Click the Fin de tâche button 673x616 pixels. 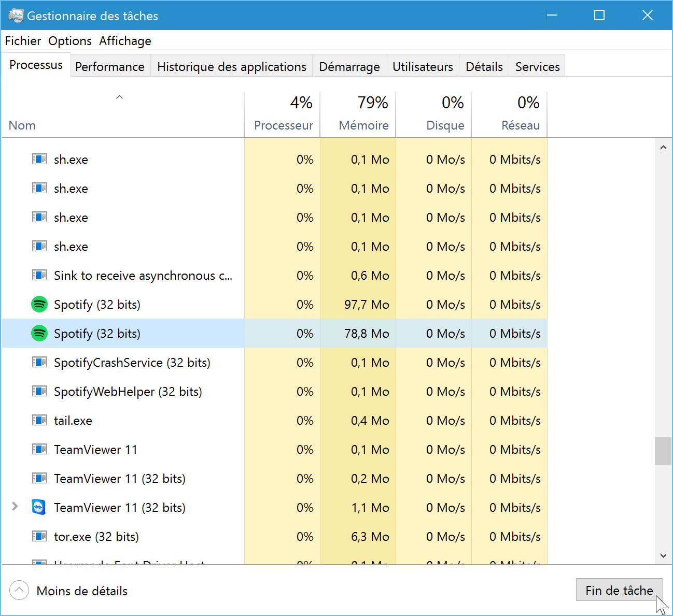coord(619,590)
